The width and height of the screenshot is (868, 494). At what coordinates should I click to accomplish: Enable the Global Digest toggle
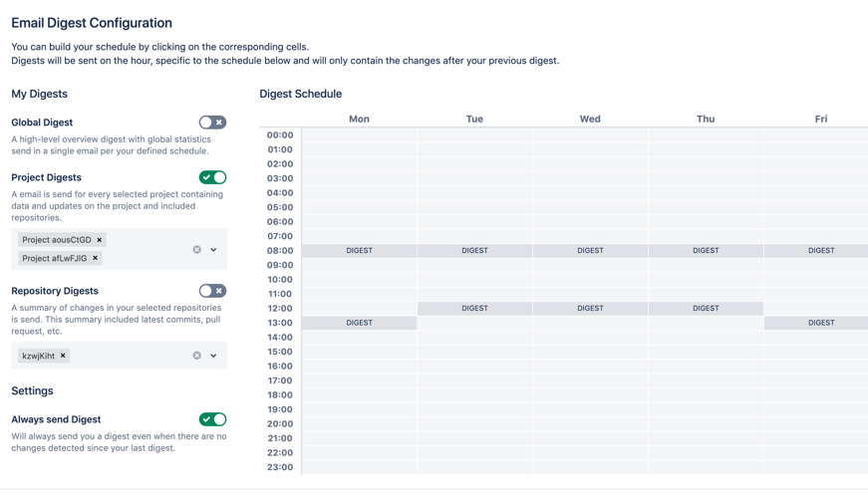212,123
